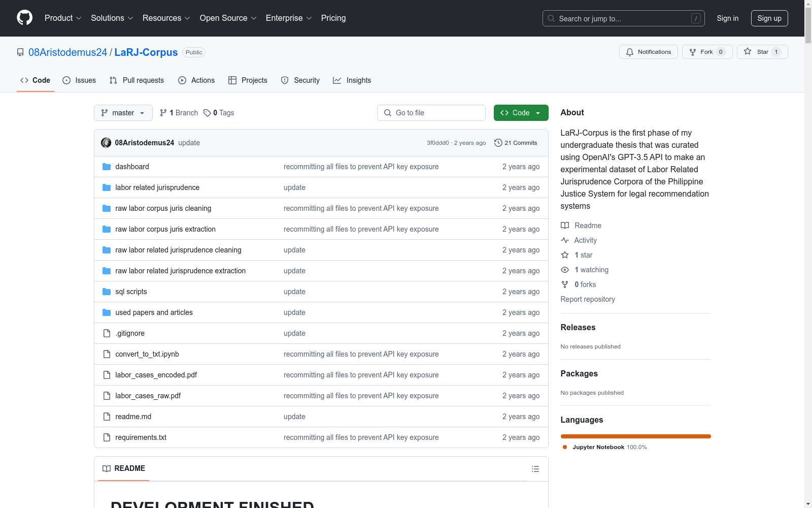Click the dashboard folder icon
This screenshot has width=812, height=508.
107,167
